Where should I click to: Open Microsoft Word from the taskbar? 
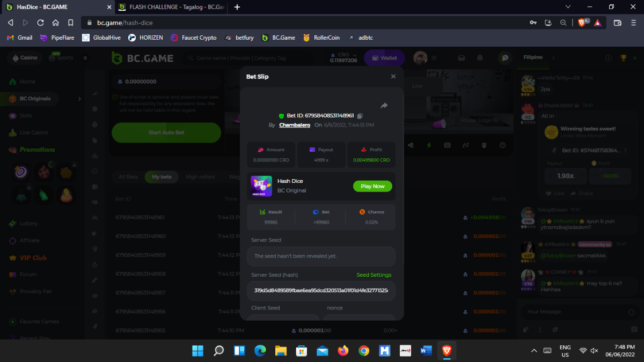426,351
